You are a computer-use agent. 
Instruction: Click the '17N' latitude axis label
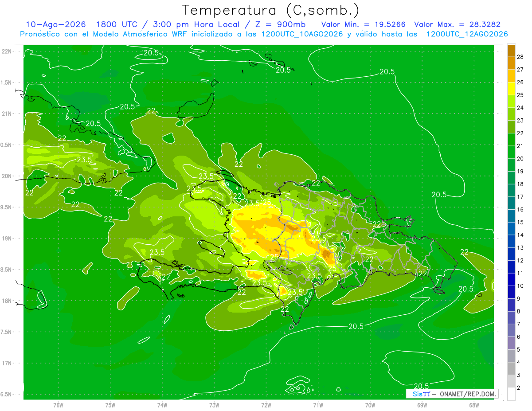click(7, 363)
